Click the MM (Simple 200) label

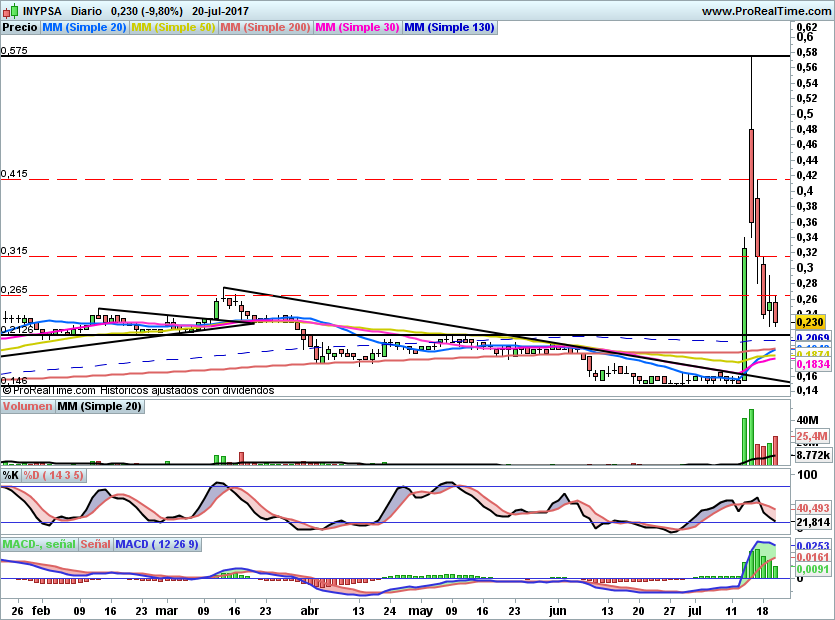pyautogui.click(x=265, y=27)
